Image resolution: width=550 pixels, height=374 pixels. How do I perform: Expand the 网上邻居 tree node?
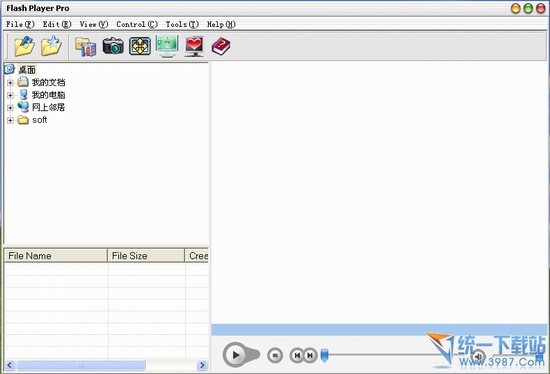pos(10,108)
